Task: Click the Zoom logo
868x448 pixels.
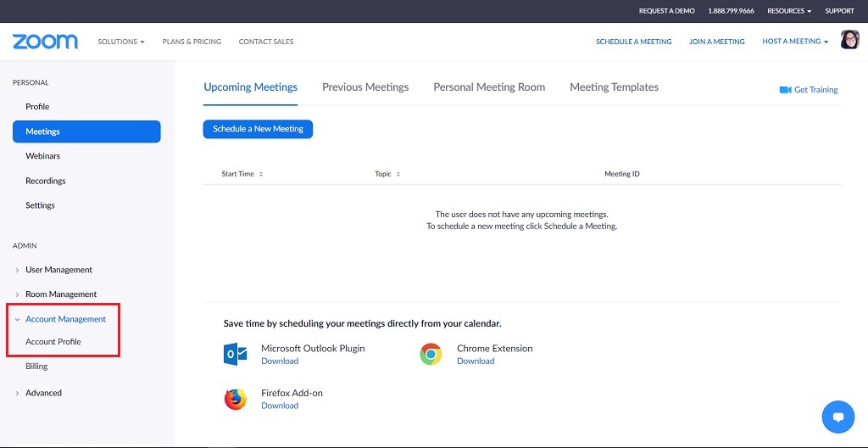Action: 46,42
